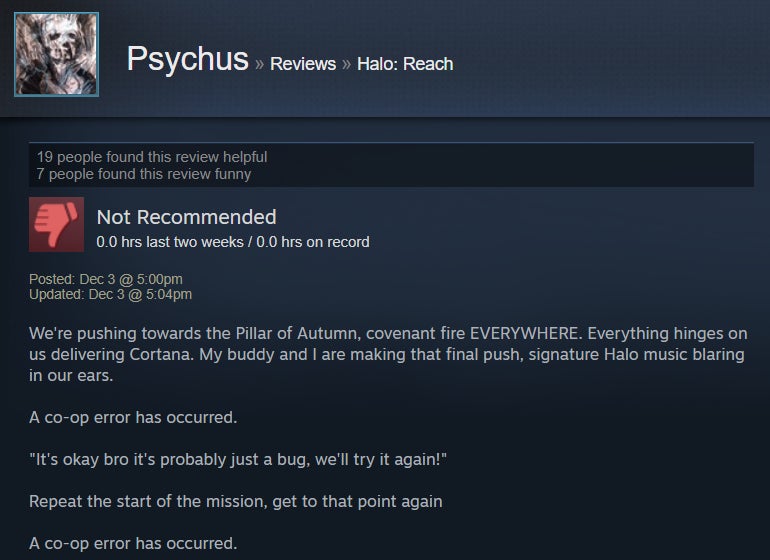Click the Posted Dec 3 5:00pm date
Image resolution: width=770 pixels, height=560 pixels.
click(x=106, y=279)
